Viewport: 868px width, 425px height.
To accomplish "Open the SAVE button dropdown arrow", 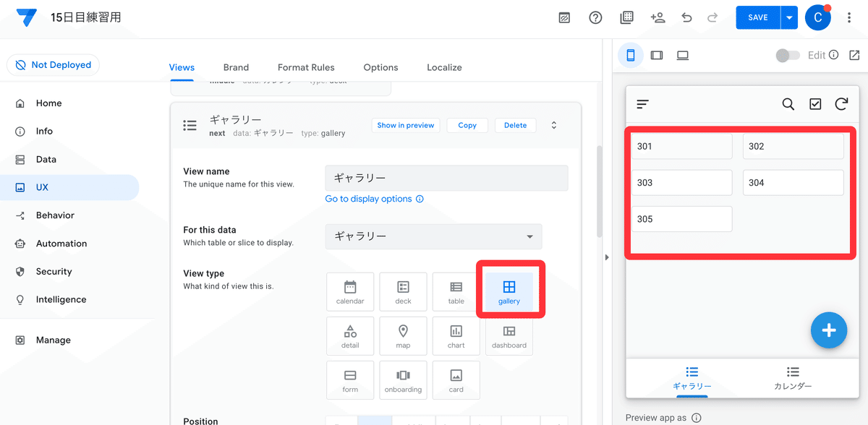I will 791,17.
